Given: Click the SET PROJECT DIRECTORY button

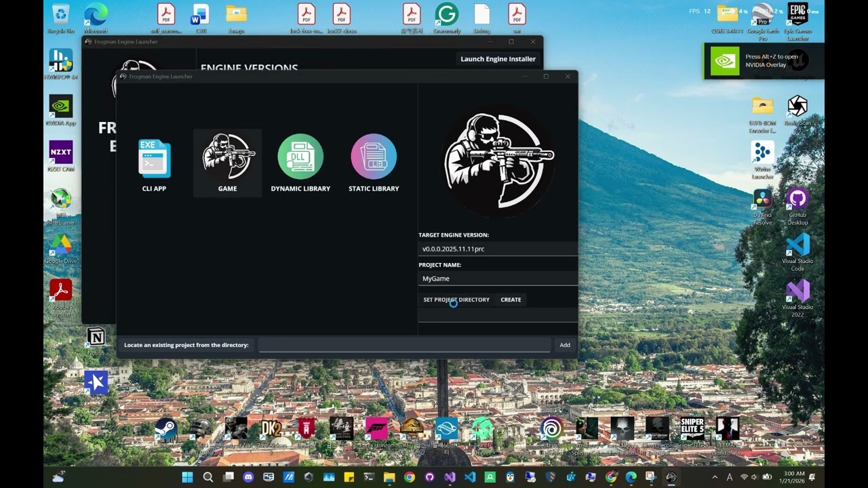Looking at the screenshot, I should pos(456,300).
